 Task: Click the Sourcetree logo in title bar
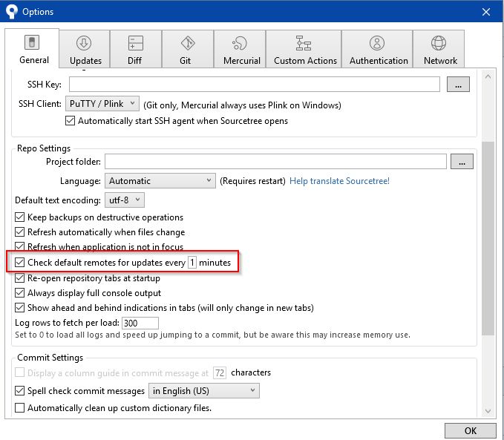(12, 11)
